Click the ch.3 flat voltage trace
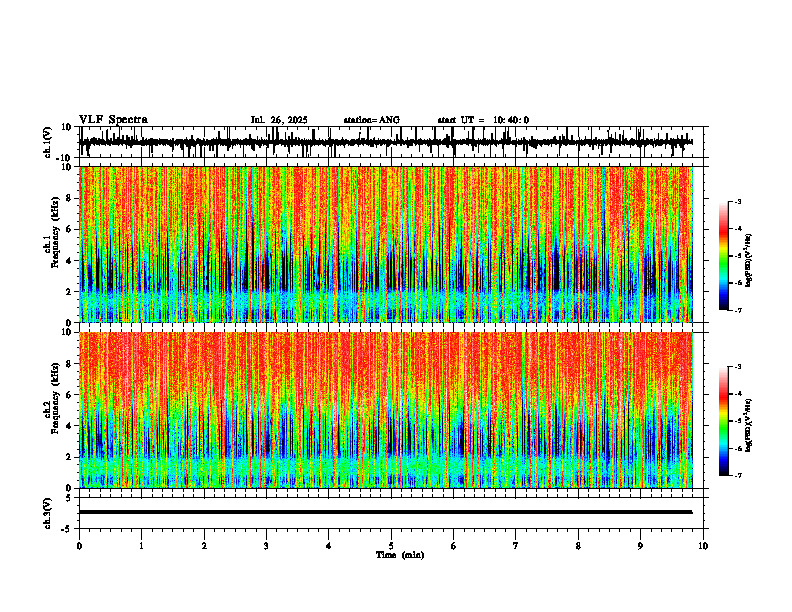 pyautogui.click(x=385, y=512)
